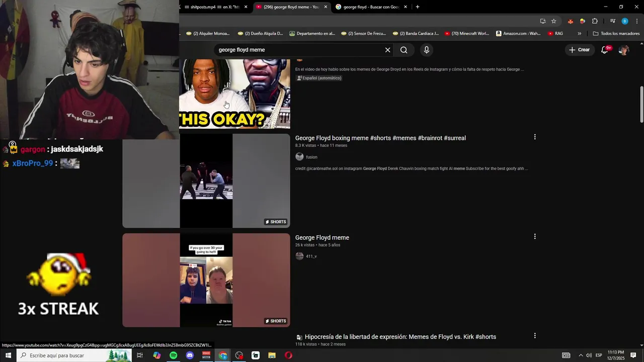Screen dimensions: 644x362
Task: Open the Banda Cardiaca bookmark
Action: click(416, 34)
